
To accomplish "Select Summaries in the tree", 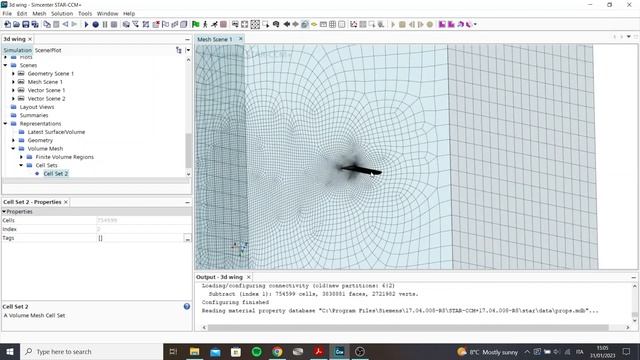I will click(x=33, y=116).
